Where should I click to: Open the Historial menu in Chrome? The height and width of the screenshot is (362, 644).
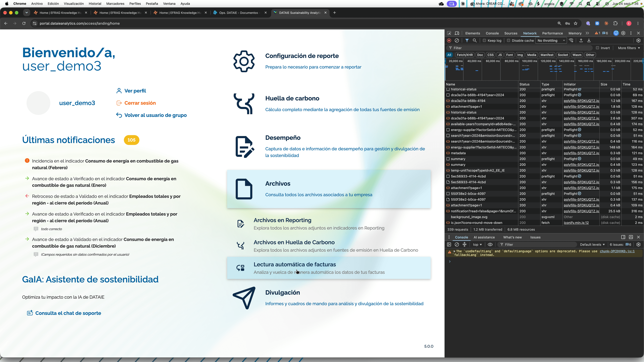(x=95, y=4)
